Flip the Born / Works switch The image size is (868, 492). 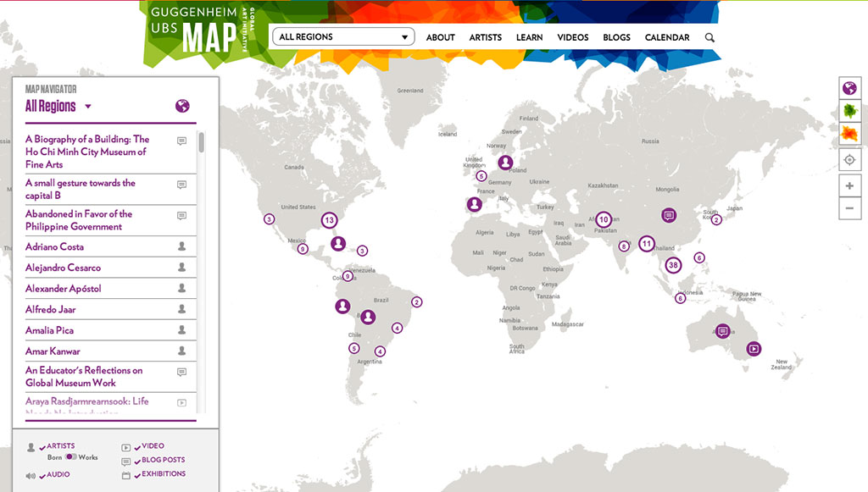point(71,456)
